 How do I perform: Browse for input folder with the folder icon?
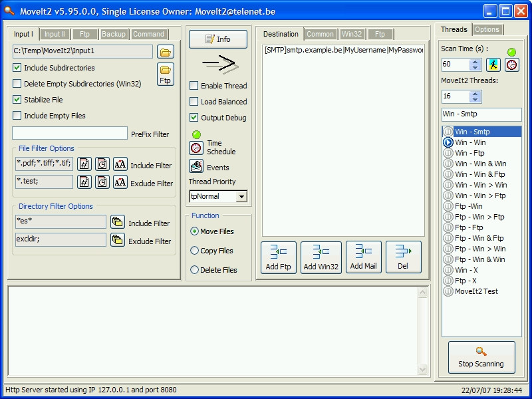[165, 52]
